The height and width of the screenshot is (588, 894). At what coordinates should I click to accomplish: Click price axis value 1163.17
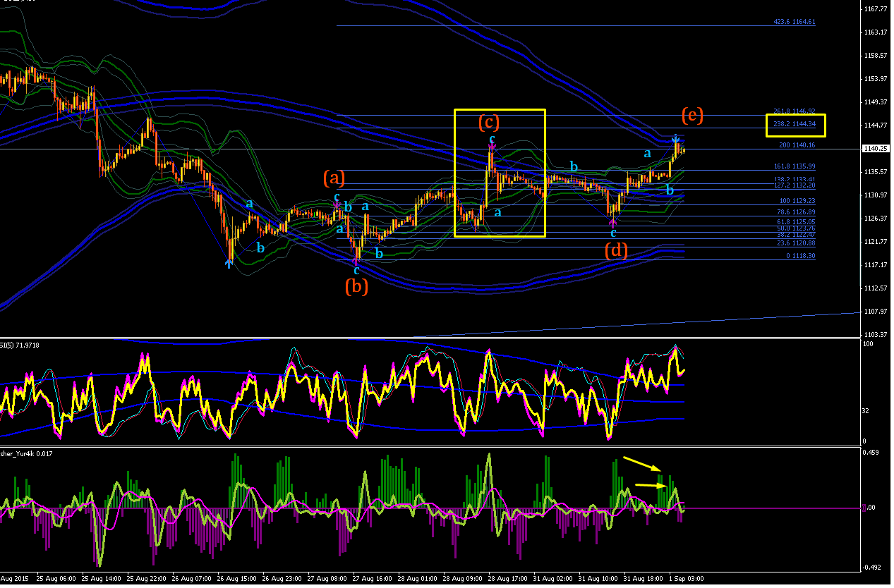[x=876, y=32]
